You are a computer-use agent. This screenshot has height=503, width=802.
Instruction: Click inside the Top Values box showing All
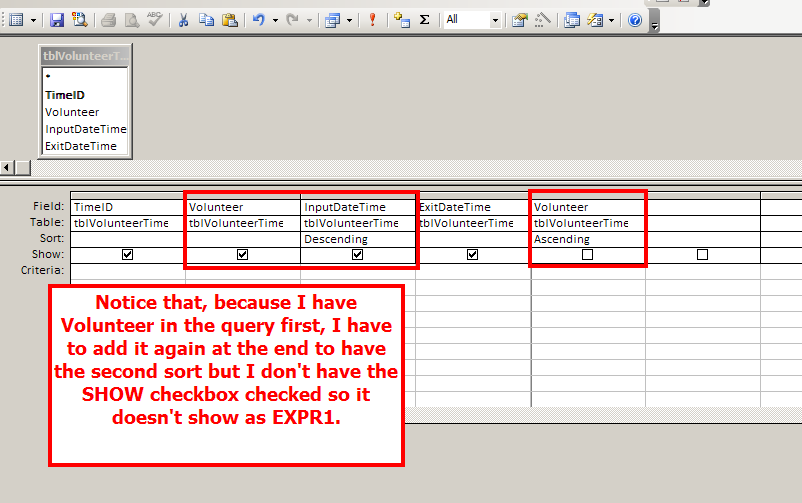click(x=466, y=20)
